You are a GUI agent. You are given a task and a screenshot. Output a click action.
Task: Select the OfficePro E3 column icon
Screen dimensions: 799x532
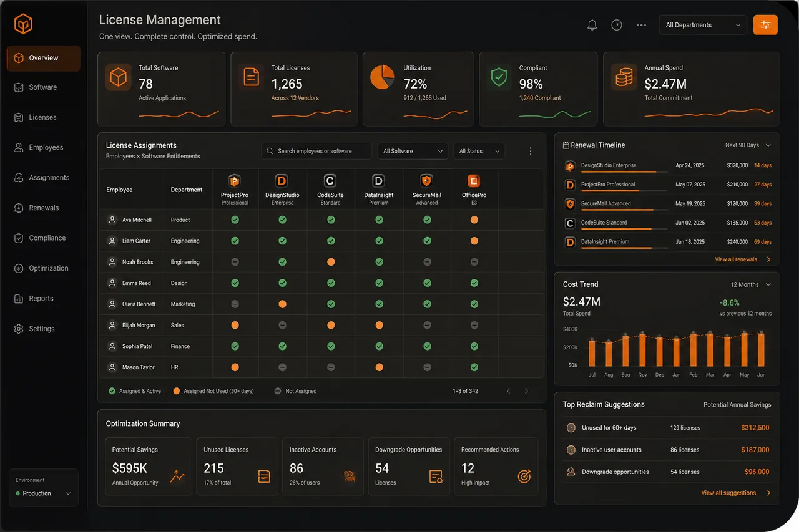pos(474,181)
